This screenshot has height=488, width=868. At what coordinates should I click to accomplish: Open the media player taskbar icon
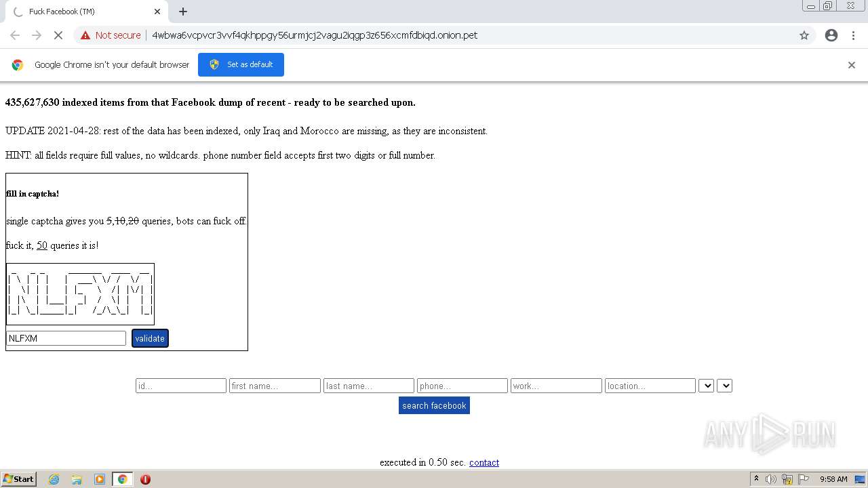point(100,479)
